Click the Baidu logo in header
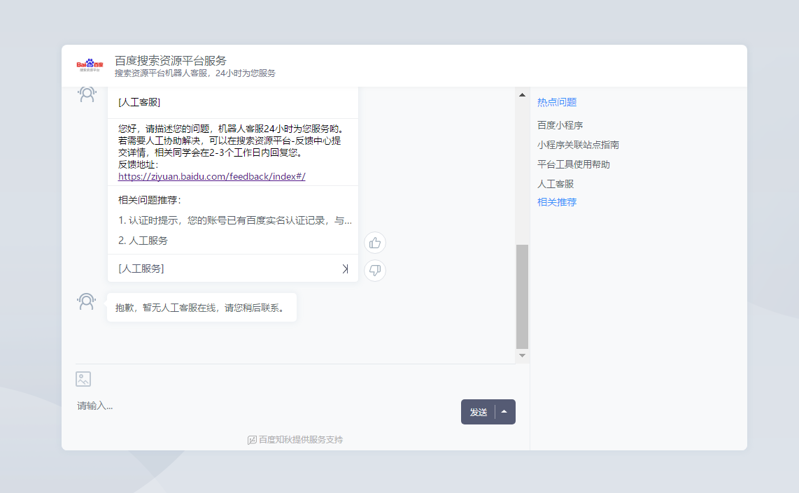799x493 pixels. [90, 65]
